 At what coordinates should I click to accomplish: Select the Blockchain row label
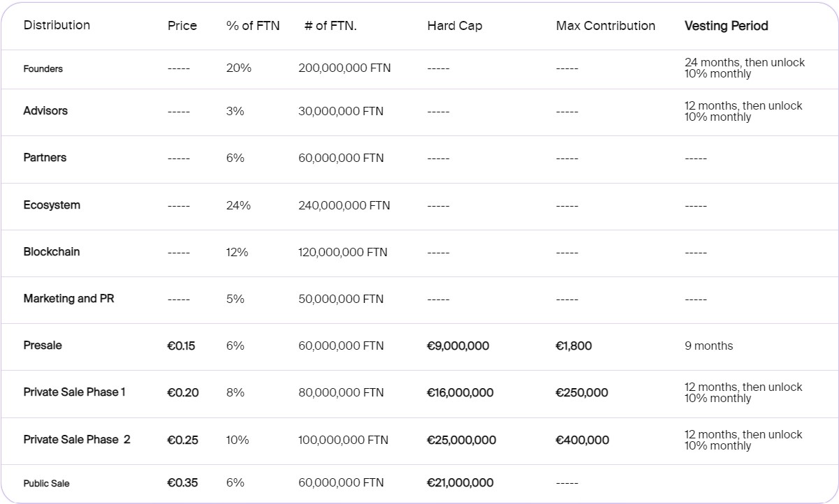(52, 251)
